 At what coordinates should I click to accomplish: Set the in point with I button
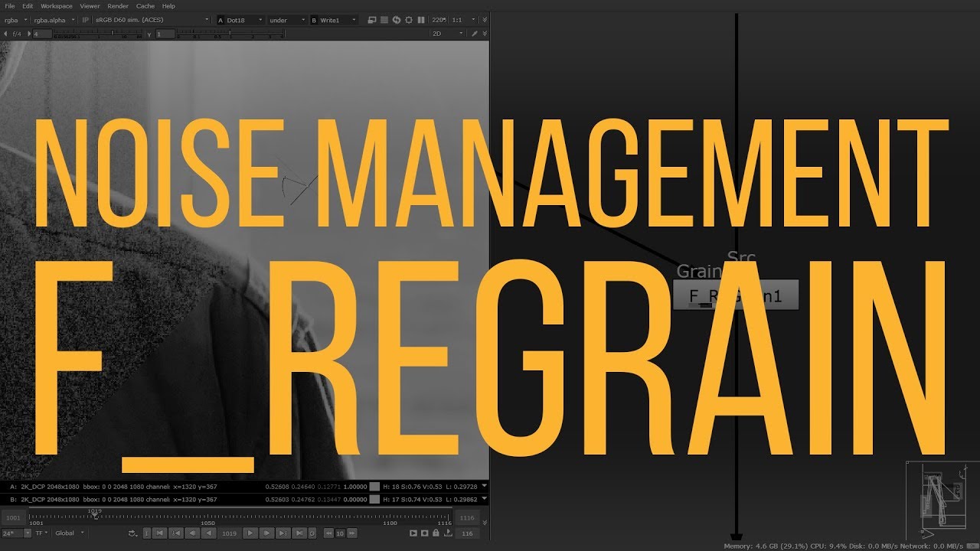point(147,533)
